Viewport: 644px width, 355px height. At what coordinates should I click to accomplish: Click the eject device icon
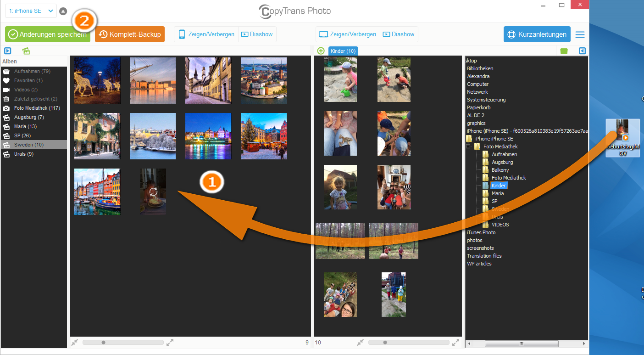[63, 11]
